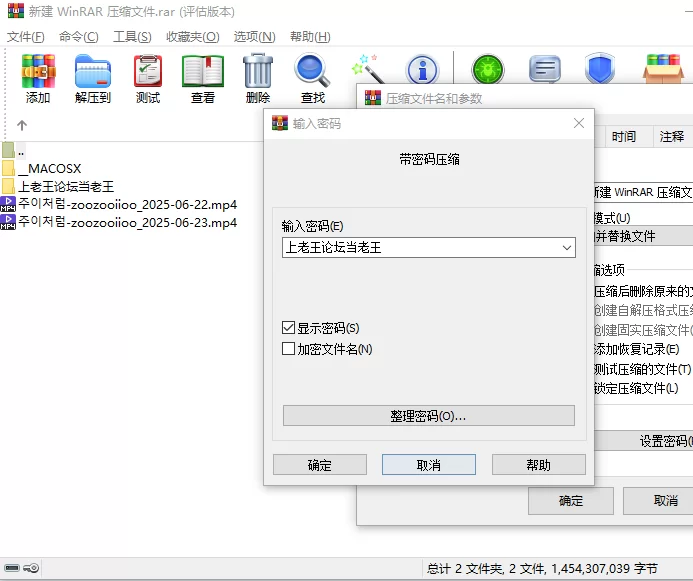The height and width of the screenshot is (581, 693).
Task: Toggle 压缩后删除原来的文件 option
Action: coord(644,291)
